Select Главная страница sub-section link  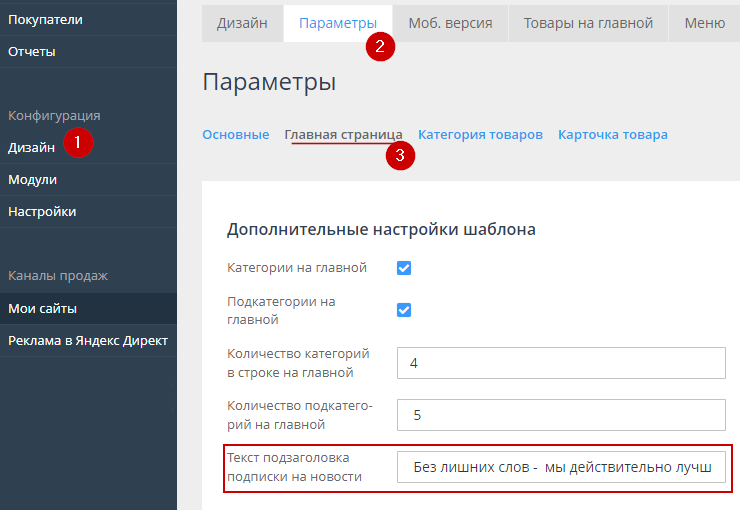click(343, 134)
